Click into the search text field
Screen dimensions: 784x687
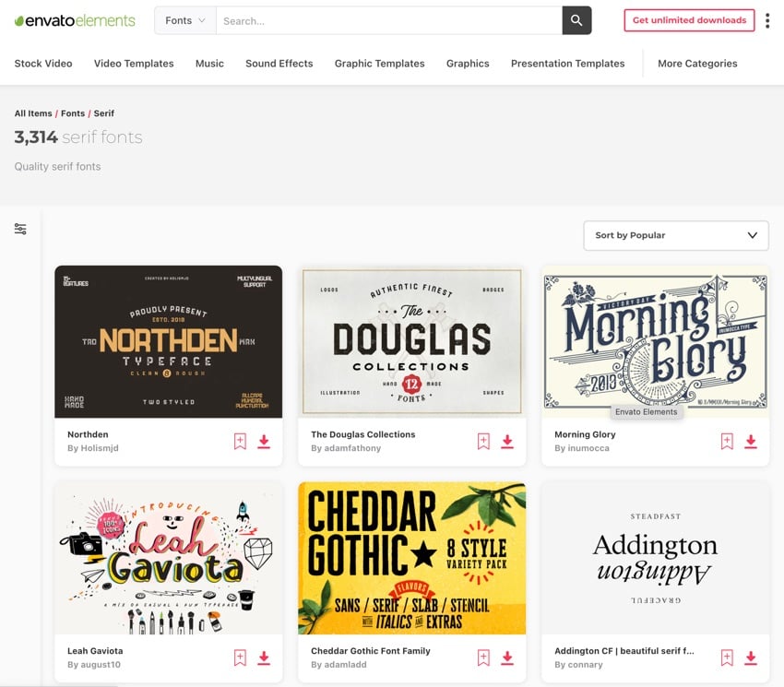point(387,20)
